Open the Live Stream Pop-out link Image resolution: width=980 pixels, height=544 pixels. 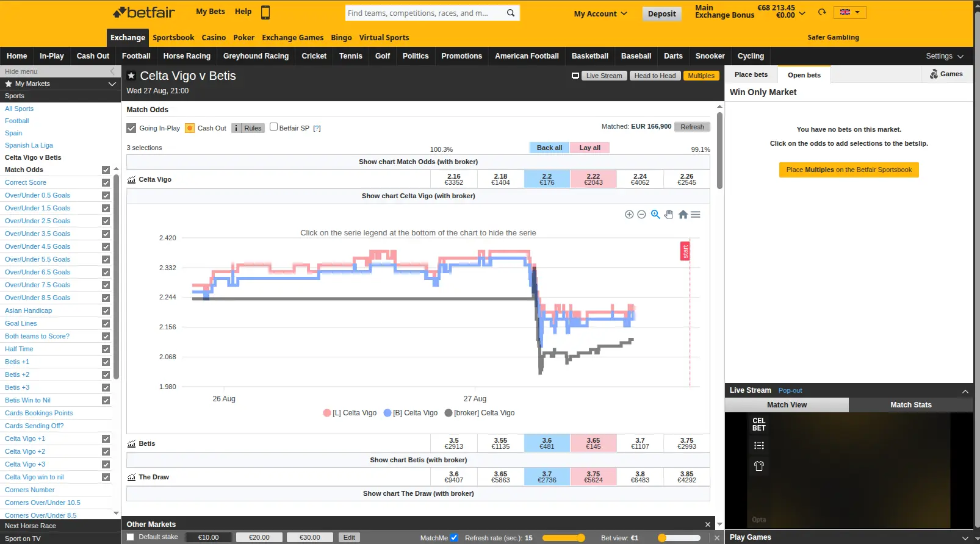pos(790,390)
